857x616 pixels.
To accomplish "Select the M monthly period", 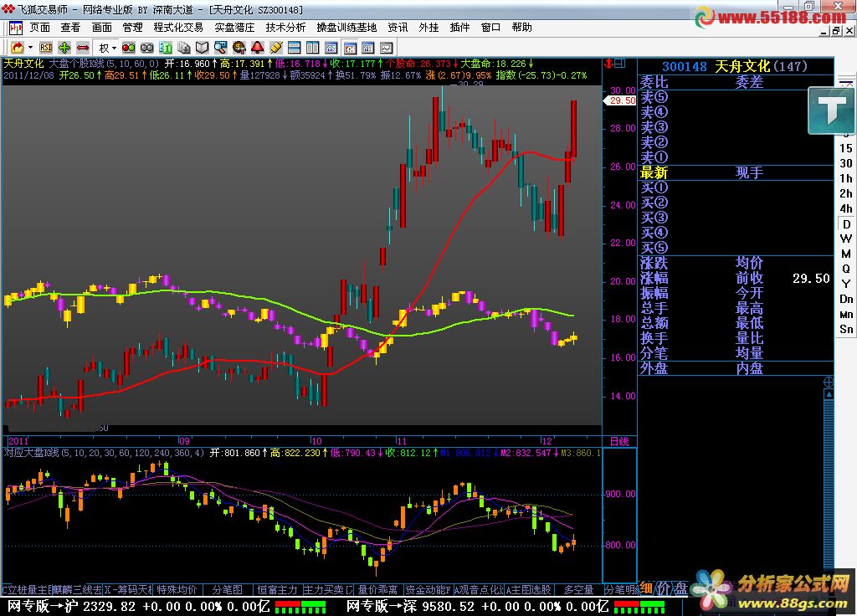I will pyautogui.click(x=845, y=254).
